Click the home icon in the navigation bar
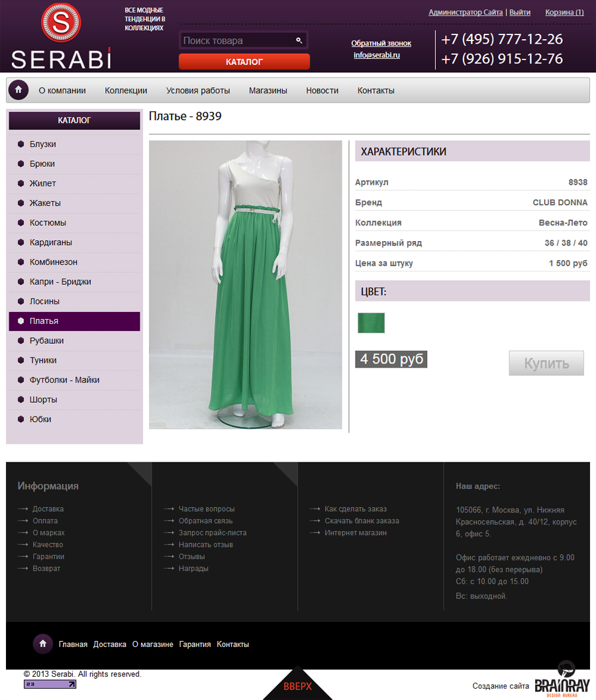The height and width of the screenshot is (700, 596). tap(19, 89)
